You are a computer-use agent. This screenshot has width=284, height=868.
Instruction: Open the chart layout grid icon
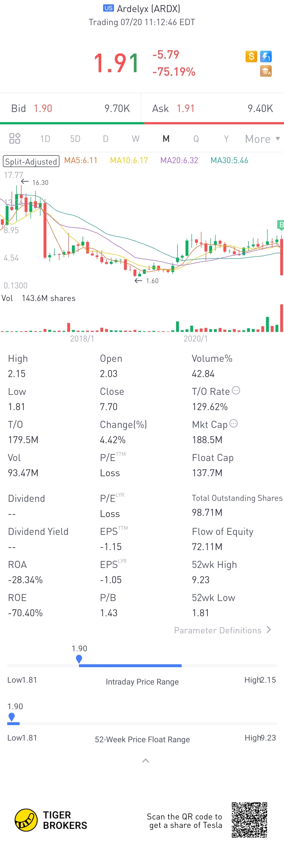pos(14,139)
